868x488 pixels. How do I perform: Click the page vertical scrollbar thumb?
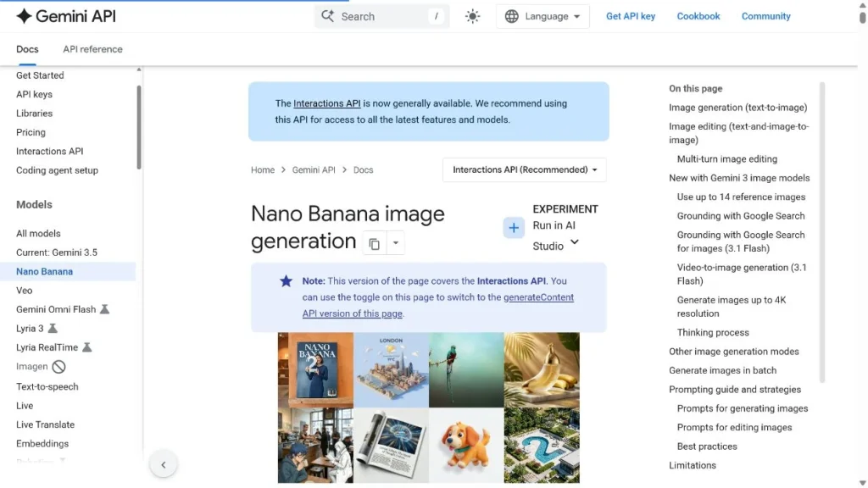click(x=862, y=17)
